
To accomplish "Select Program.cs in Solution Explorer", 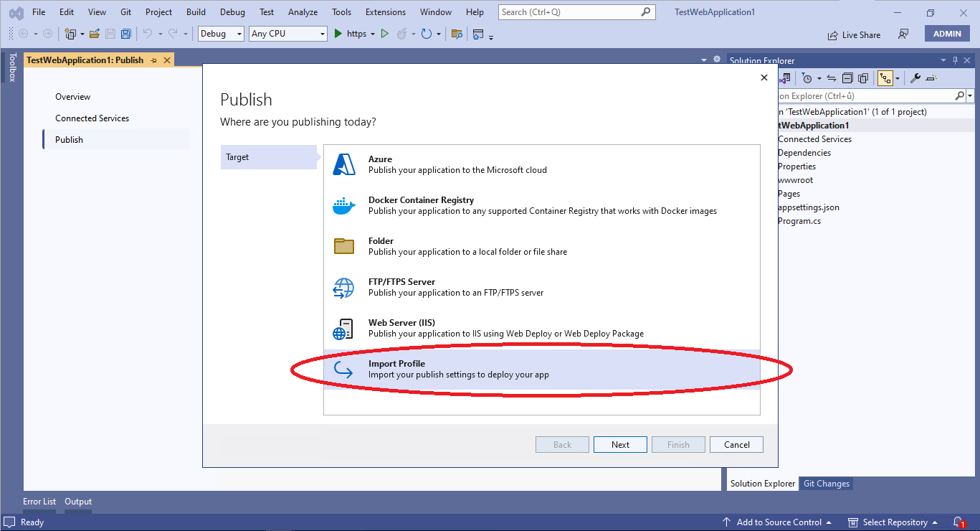I will pos(799,221).
